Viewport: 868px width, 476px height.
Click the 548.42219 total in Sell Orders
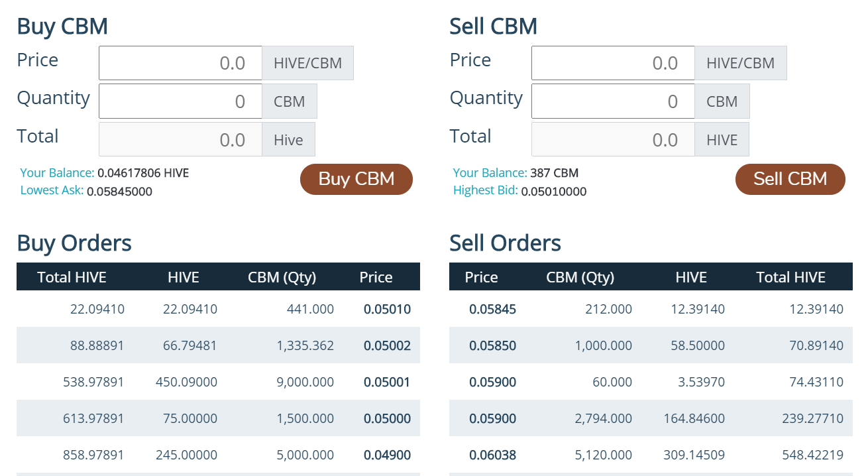coord(813,455)
